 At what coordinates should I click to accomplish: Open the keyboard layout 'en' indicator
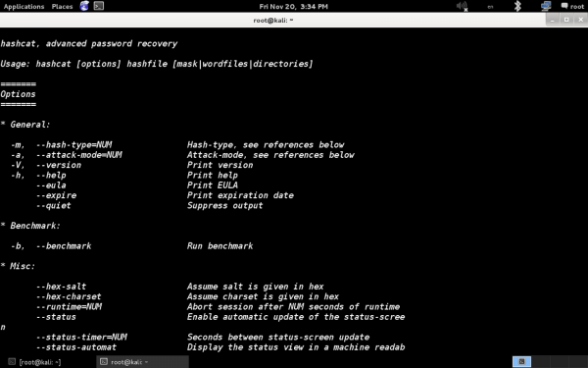(490, 7)
